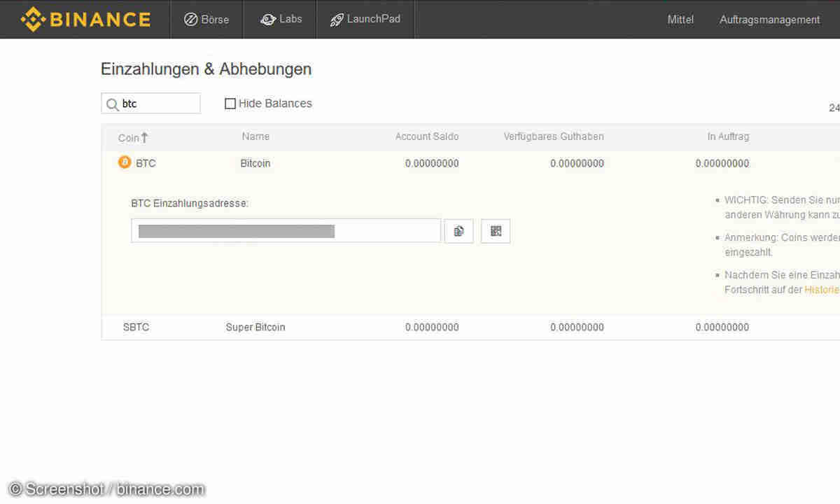This screenshot has width=840, height=504.
Task: Show the deposit address QR code icon
Action: tap(495, 231)
